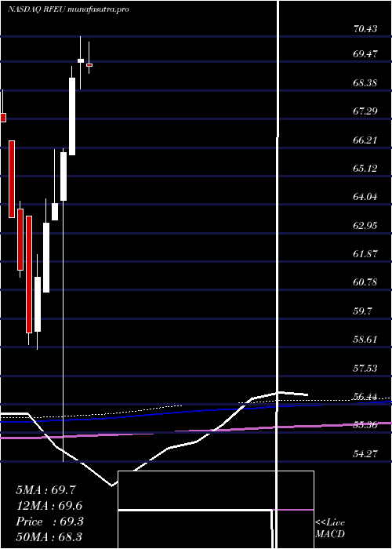Click the 65.12 price axis label
392x549 pixels.
[x=365, y=169]
